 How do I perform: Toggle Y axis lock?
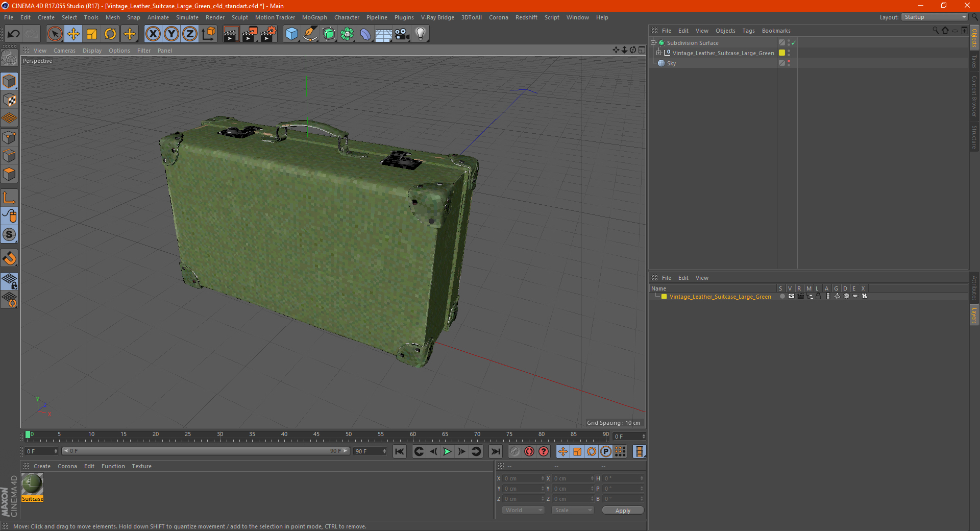[x=171, y=34]
